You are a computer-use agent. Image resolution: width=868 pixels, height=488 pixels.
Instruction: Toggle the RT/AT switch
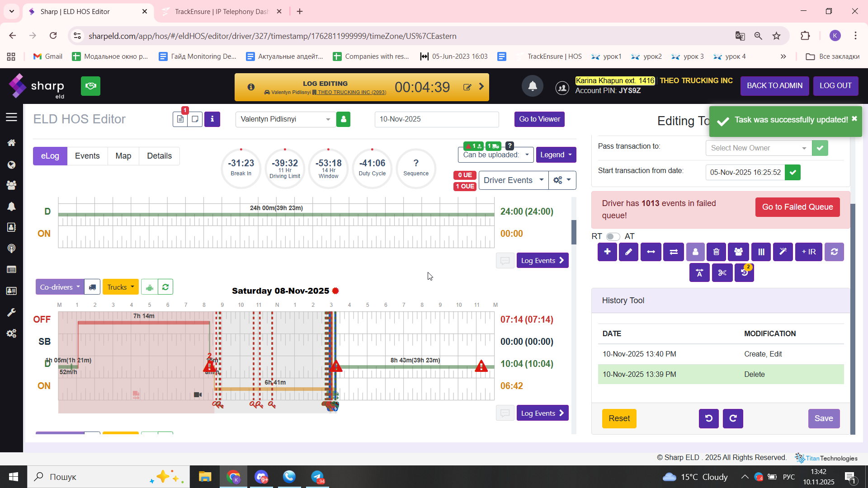[x=613, y=236]
